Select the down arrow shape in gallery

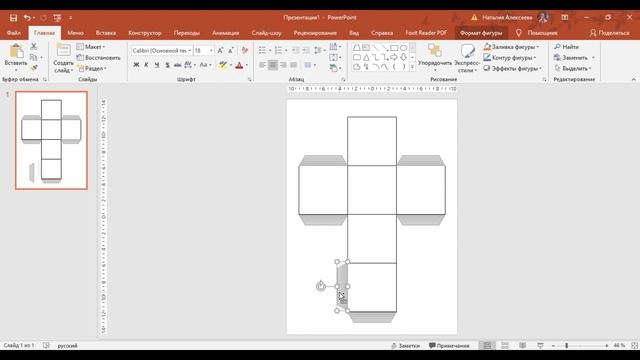click(403, 58)
